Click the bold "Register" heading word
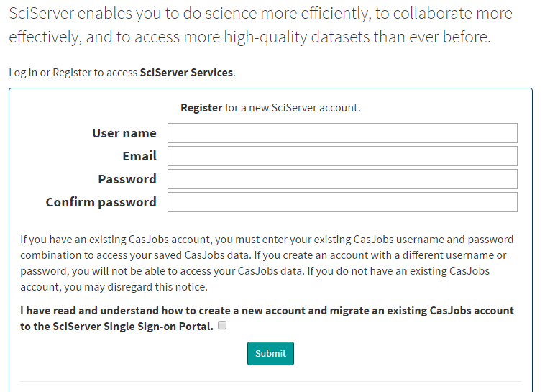Screen dimensions: 550x392 coord(201,108)
